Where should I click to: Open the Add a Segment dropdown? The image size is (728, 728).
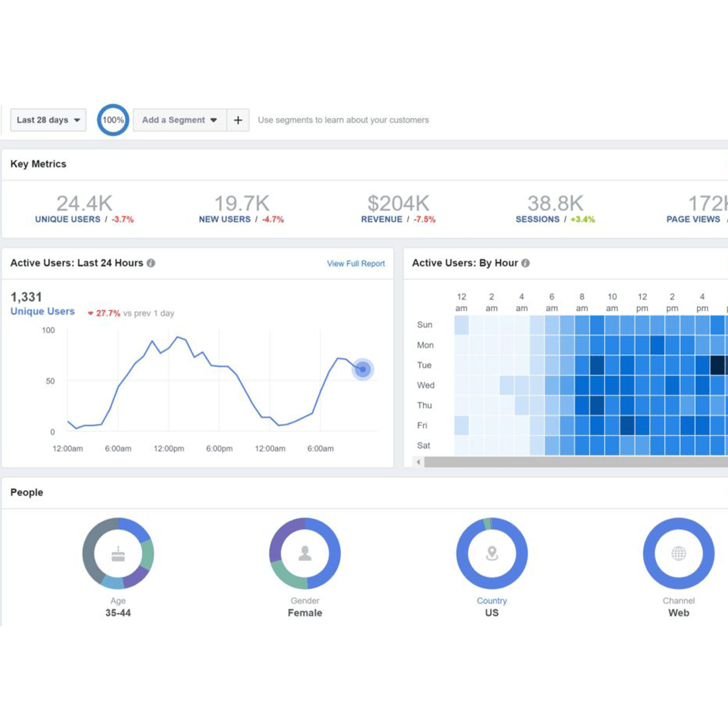tap(180, 120)
